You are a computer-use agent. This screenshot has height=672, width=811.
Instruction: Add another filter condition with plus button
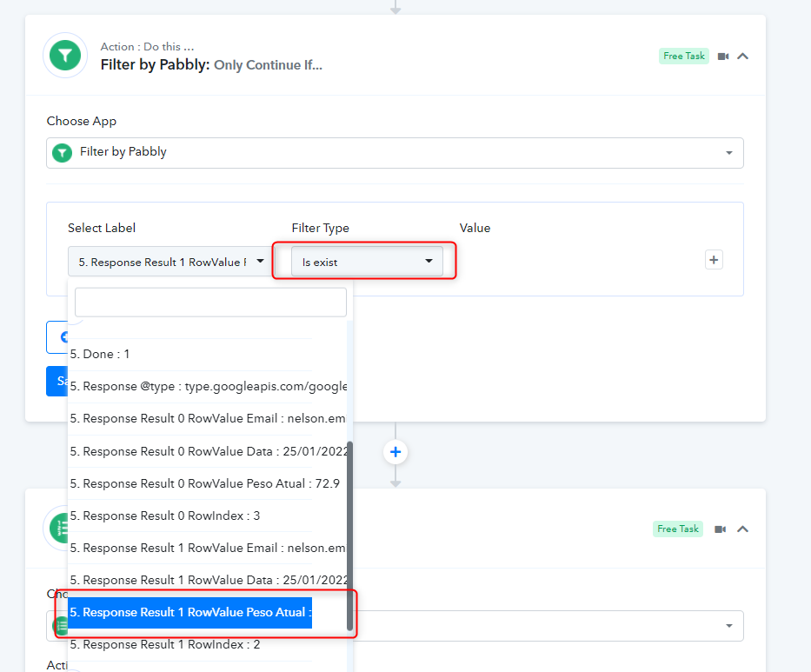coord(714,260)
